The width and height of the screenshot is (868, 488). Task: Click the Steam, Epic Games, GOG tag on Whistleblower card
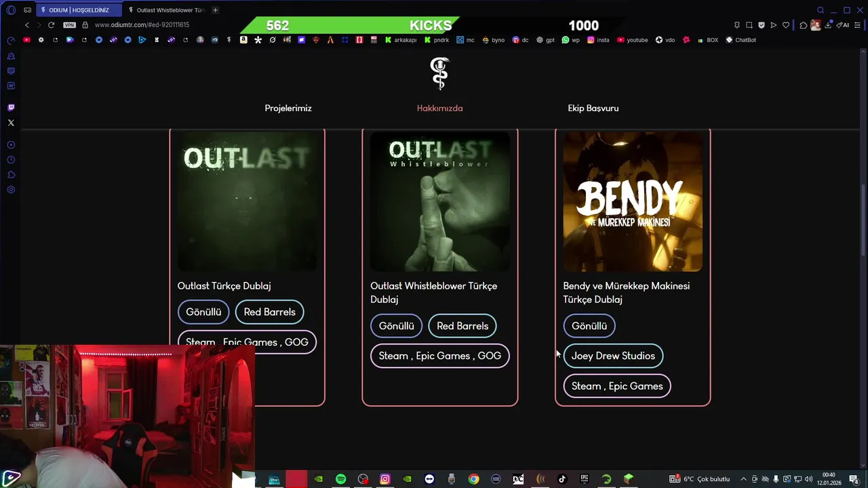pos(439,356)
